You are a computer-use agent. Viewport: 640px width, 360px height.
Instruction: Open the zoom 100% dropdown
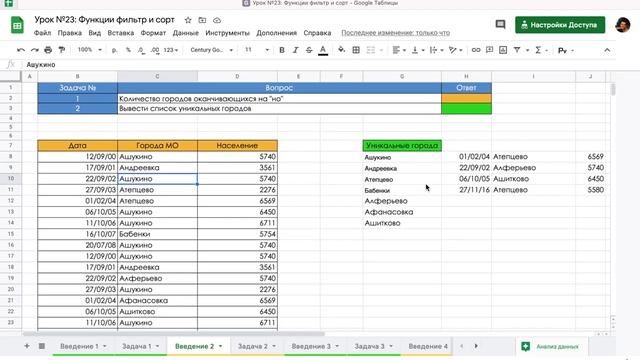[x=90, y=50]
